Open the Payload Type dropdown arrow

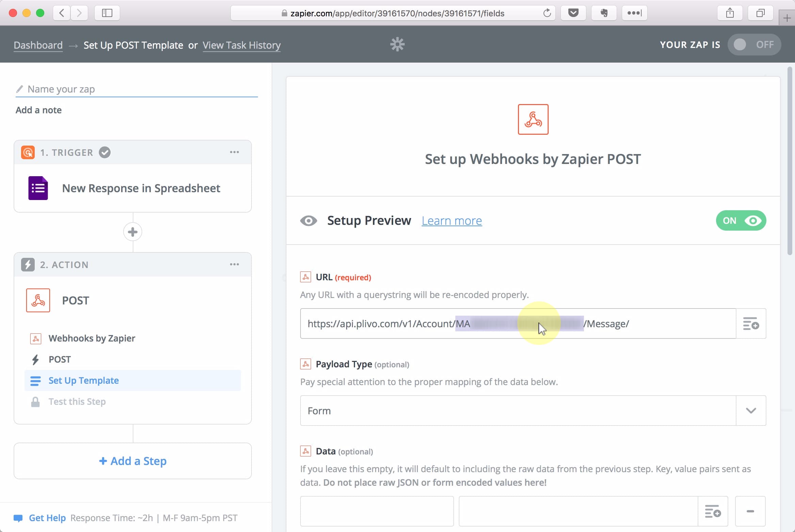[751, 411]
